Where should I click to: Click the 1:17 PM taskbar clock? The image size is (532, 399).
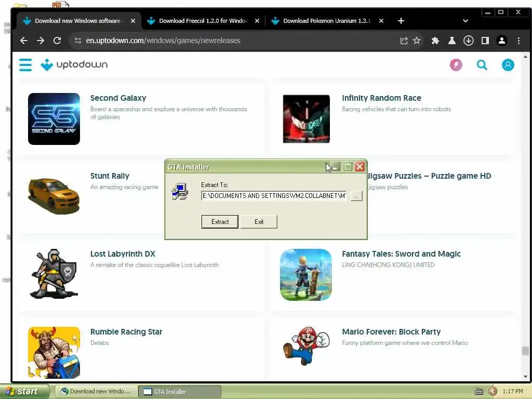(513, 392)
